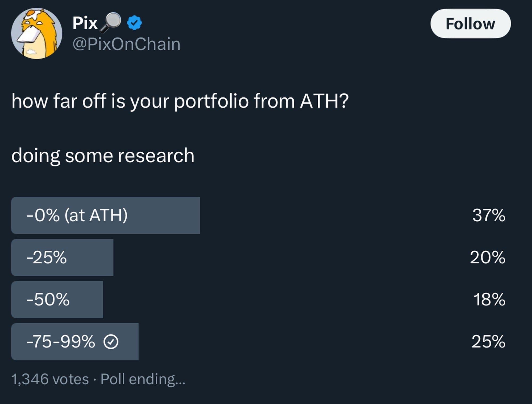532x404 pixels.
Task: Click the blue verified badge
Action: click(134, 23)
